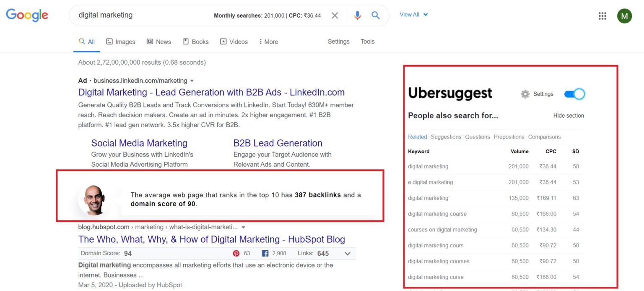Select the Suggestions keywords tab
This screenshot has width=644, height=291.
446,137
